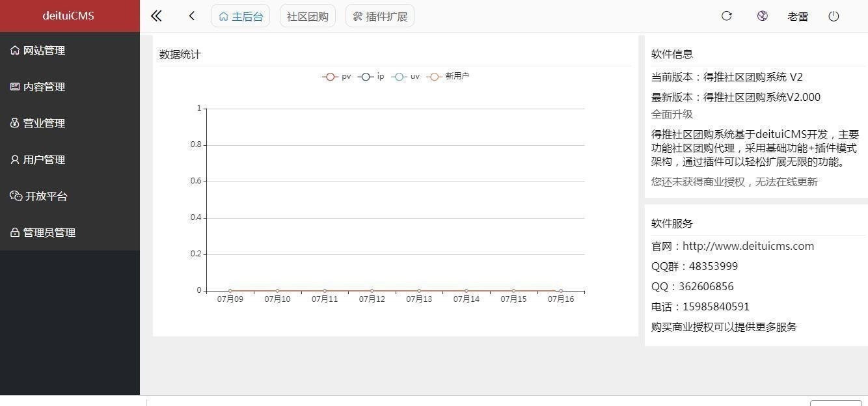Image resolution: width=868 pixels, height=406 pixels.
Task: Click the 老雷 username link
Action: pos(798,17)
